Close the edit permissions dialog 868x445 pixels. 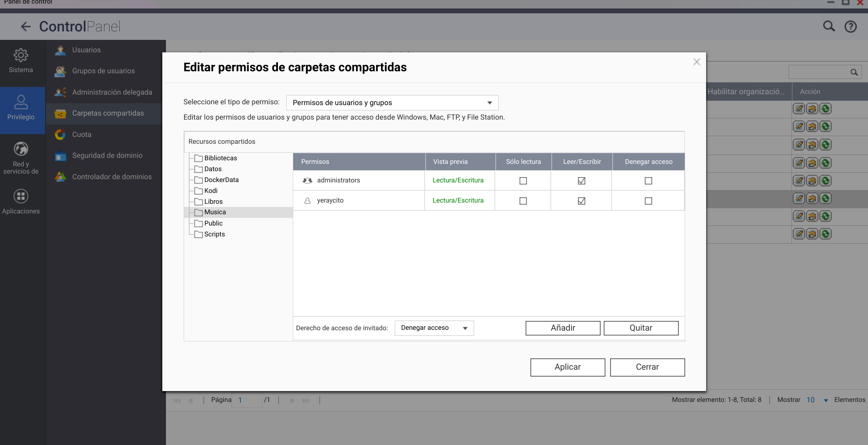[x=696, y=62]
